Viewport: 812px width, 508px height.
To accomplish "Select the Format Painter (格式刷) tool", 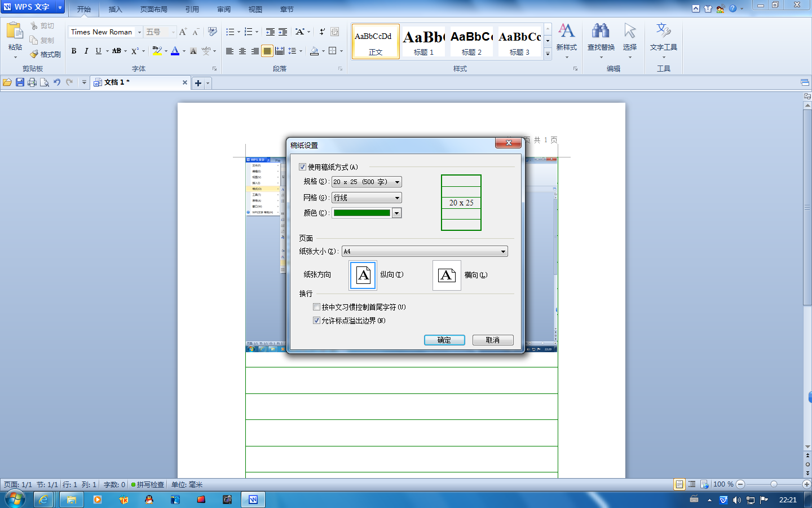I will 46,54.
